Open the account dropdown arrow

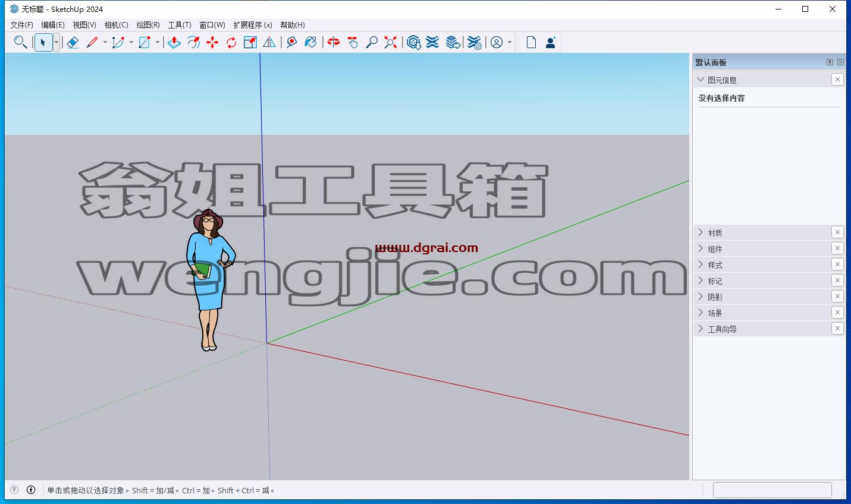tap(510, 42)
